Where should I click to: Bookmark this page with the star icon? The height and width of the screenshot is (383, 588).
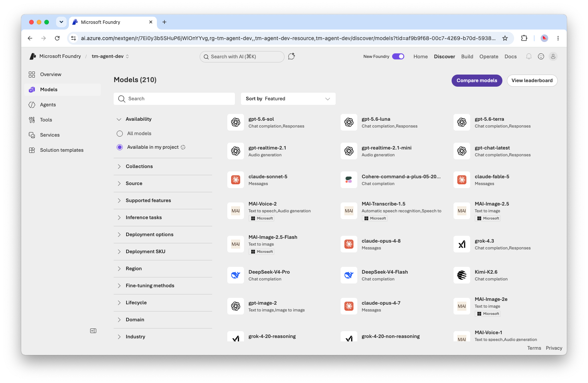[x=505, y=38]
